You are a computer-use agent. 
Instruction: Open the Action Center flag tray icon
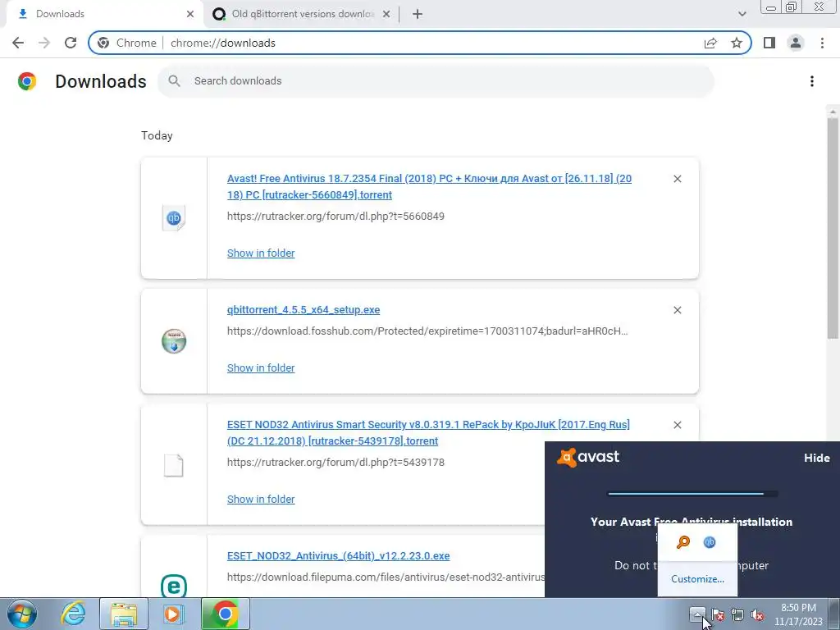click(717, 614)
